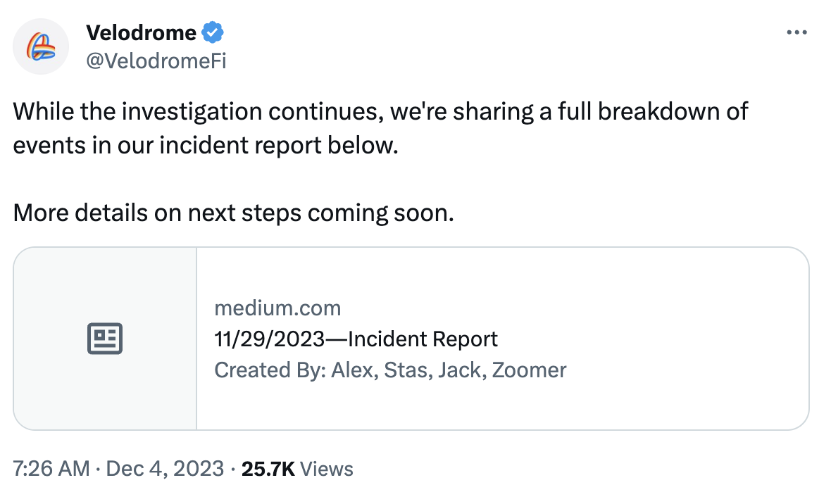The height and width of the screenshot is (504, 831).
Task: Click the blue verified badge
Action: coord(213,32)
